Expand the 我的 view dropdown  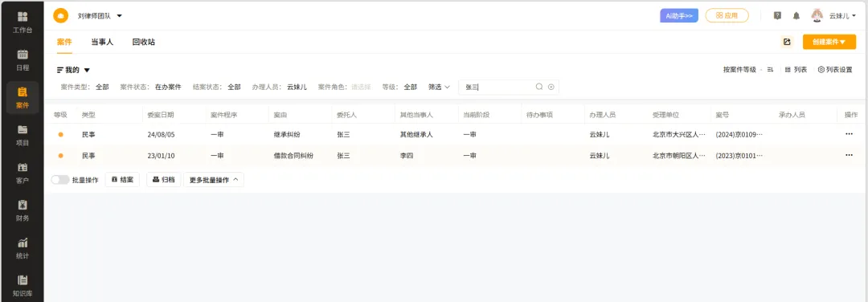(x=87, y=70)
